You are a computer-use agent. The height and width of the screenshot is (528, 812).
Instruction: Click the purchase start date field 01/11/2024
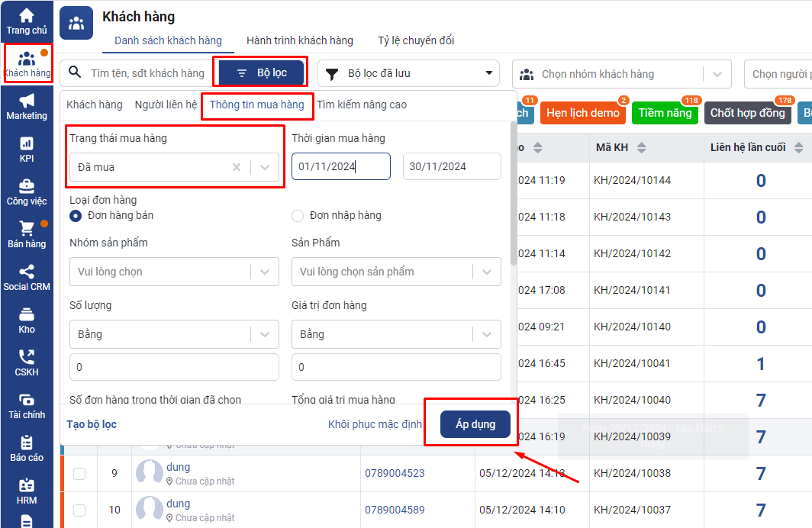340,166
